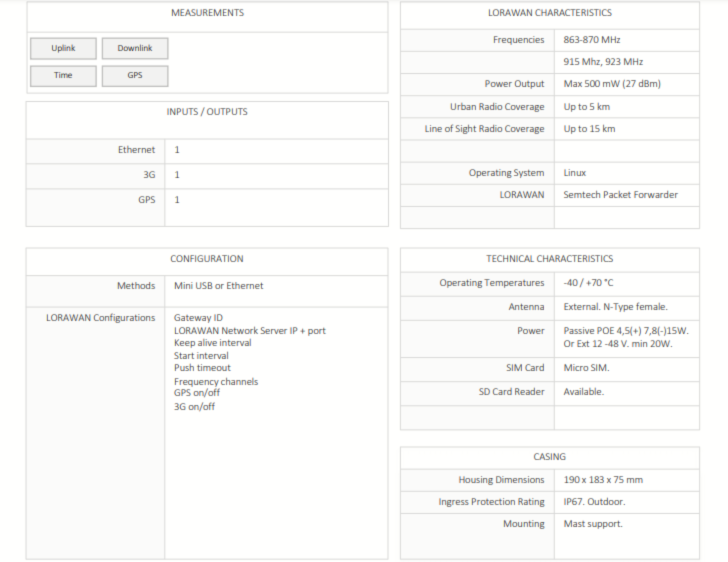
Task: Select the Operating Temperatures label
Action: click(492, 283)
